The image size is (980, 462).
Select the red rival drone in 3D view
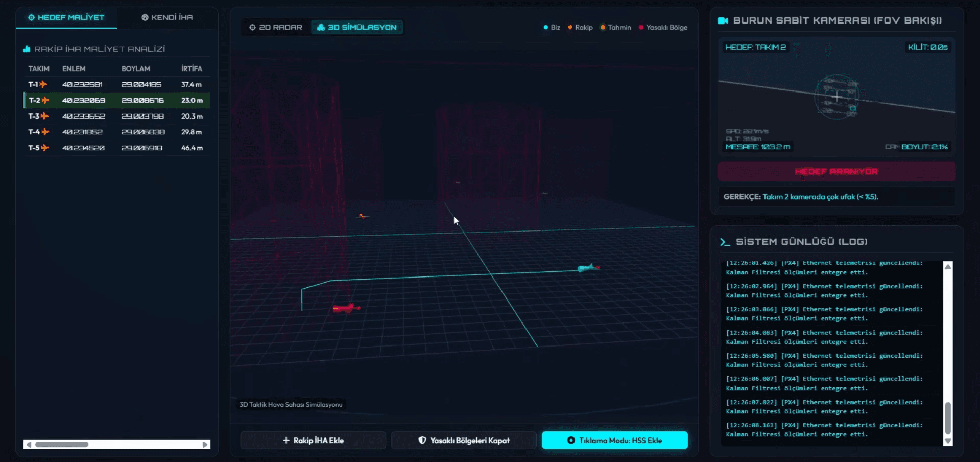346,308
